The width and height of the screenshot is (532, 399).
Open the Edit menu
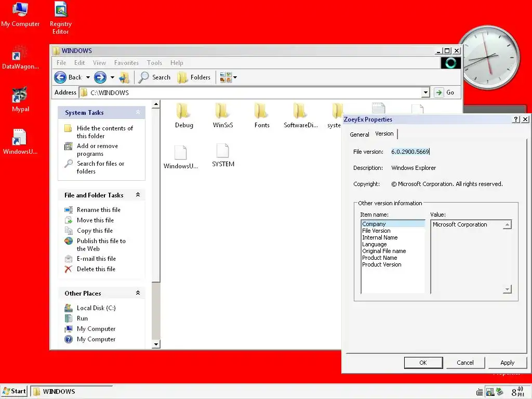click(79, 63)
